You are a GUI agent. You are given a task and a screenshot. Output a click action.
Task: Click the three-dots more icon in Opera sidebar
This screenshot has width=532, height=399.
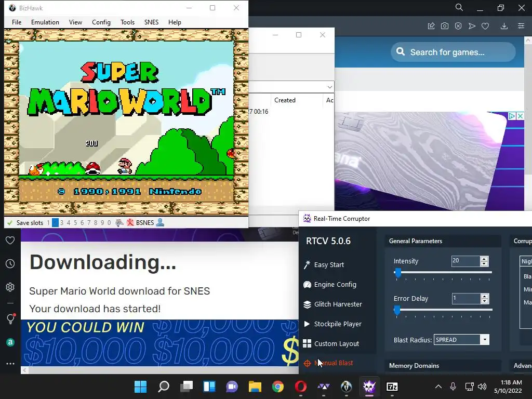click(10, 364)
